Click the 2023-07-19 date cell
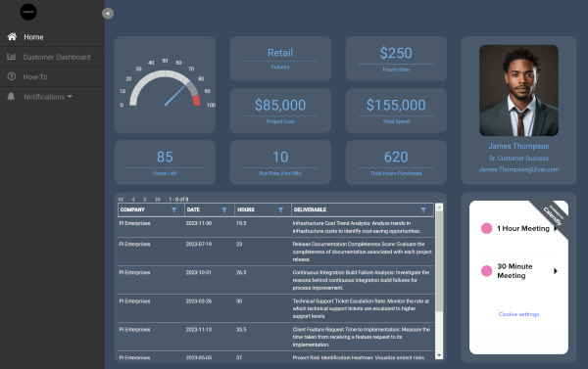Image resolution: width=588 pixels, height=369 pixels. point(199,245)
